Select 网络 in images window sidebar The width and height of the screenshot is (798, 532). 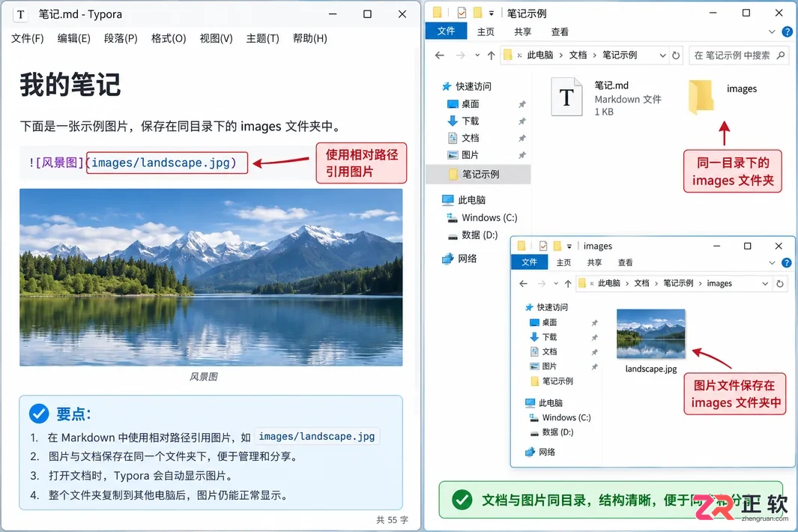click(x=540, y=452)
